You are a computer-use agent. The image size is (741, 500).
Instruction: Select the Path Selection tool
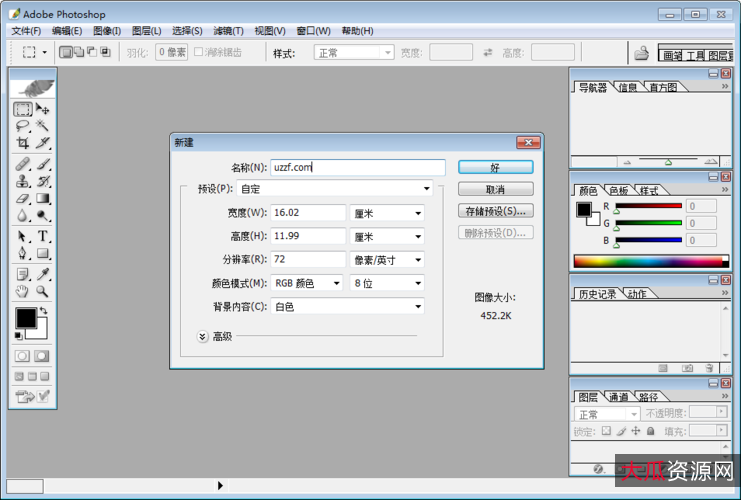(x=23, y=236)
